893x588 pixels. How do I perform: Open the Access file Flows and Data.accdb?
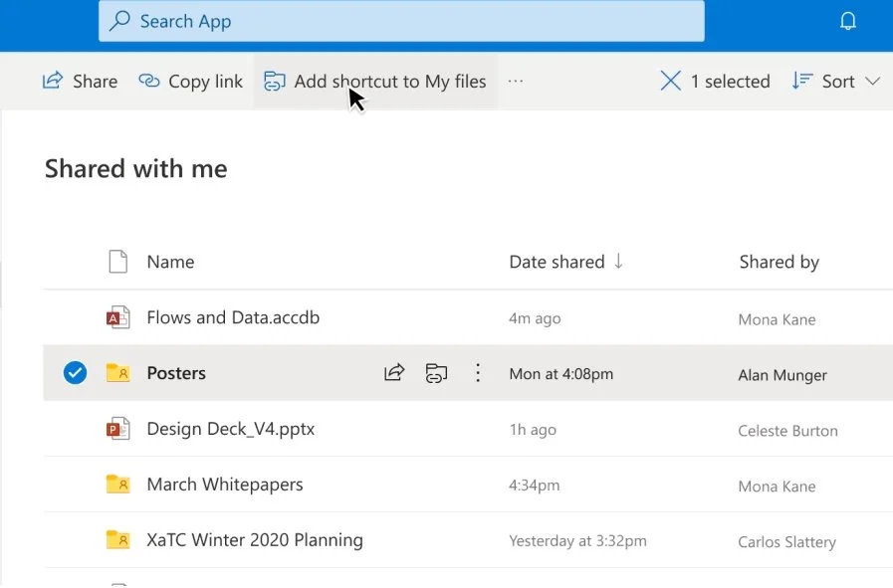(233, 316)
